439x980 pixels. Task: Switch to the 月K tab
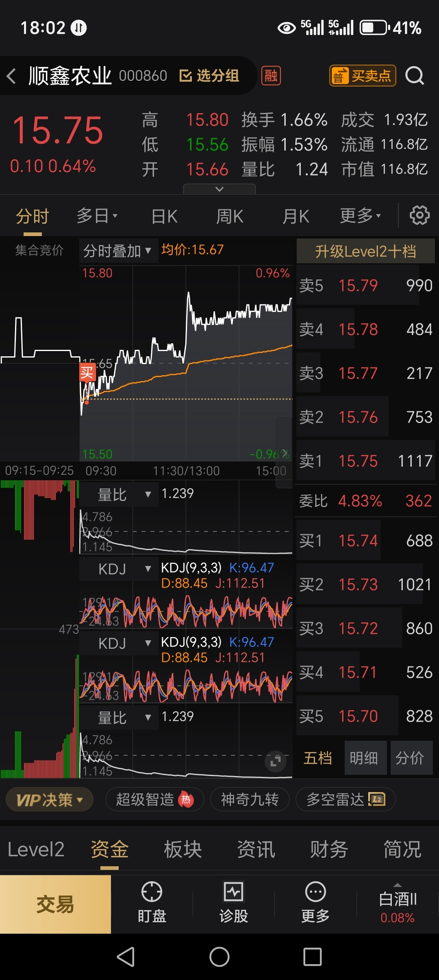click(x=296, y=216)
